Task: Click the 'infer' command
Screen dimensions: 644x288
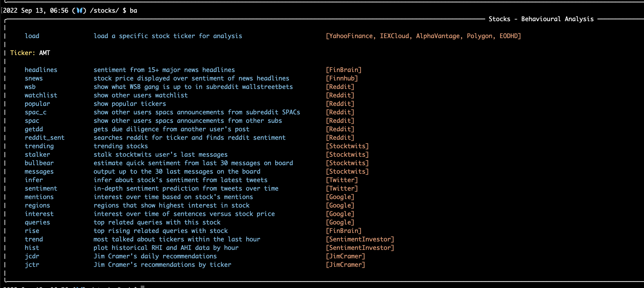Action: pos(34,180)
